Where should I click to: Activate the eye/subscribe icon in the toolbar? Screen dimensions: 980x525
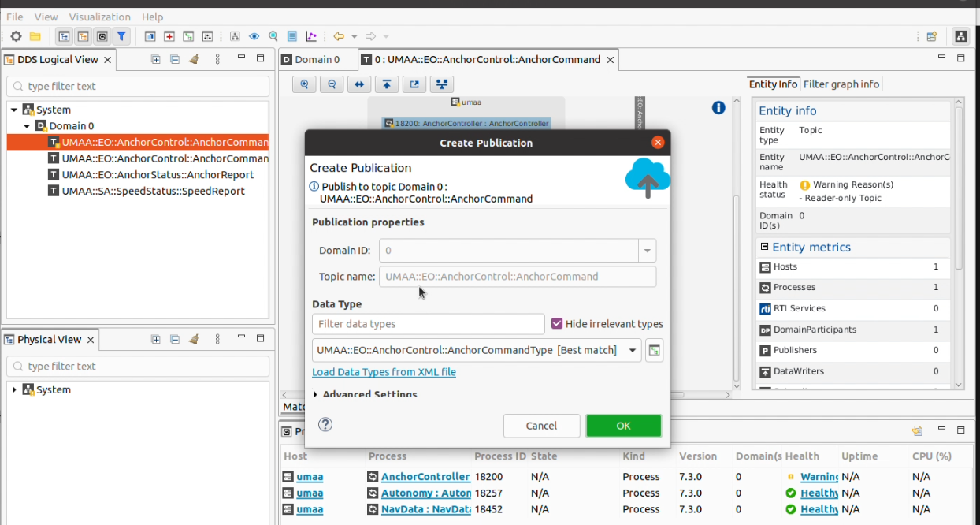253,36
